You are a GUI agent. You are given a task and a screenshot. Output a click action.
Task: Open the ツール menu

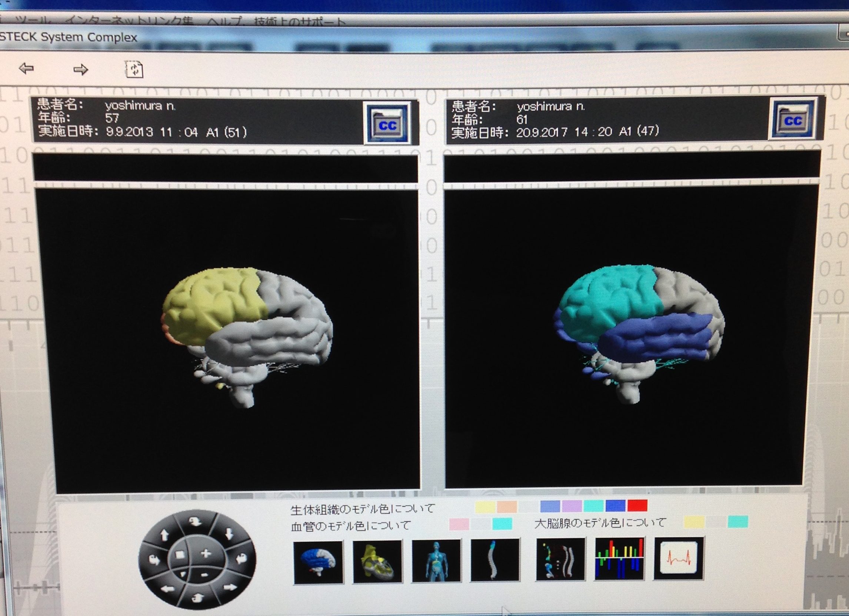click(x=33, y=21)
